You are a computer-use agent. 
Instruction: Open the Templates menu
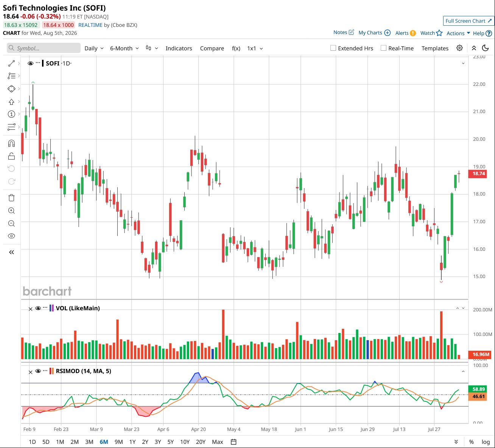coord(435,48)
